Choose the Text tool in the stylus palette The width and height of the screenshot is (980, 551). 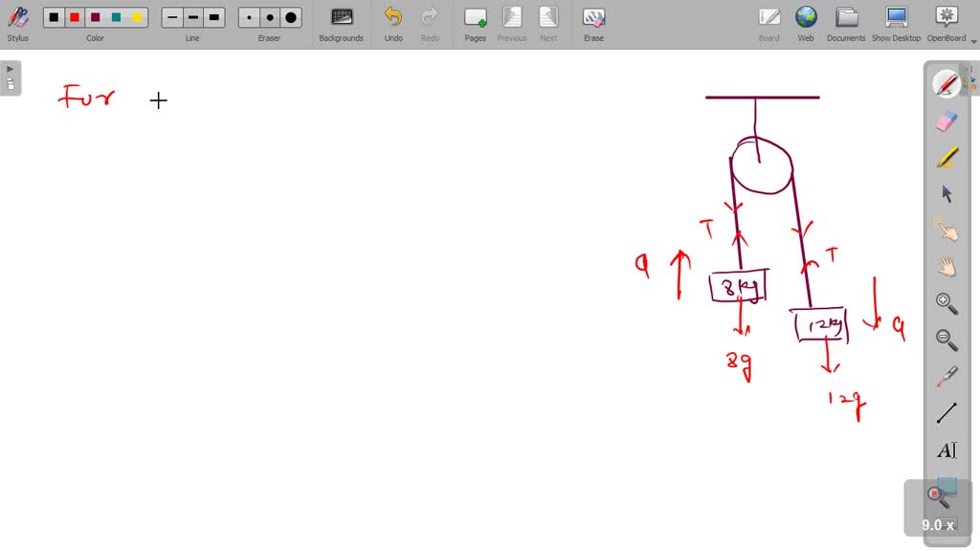tap(947, 450)
